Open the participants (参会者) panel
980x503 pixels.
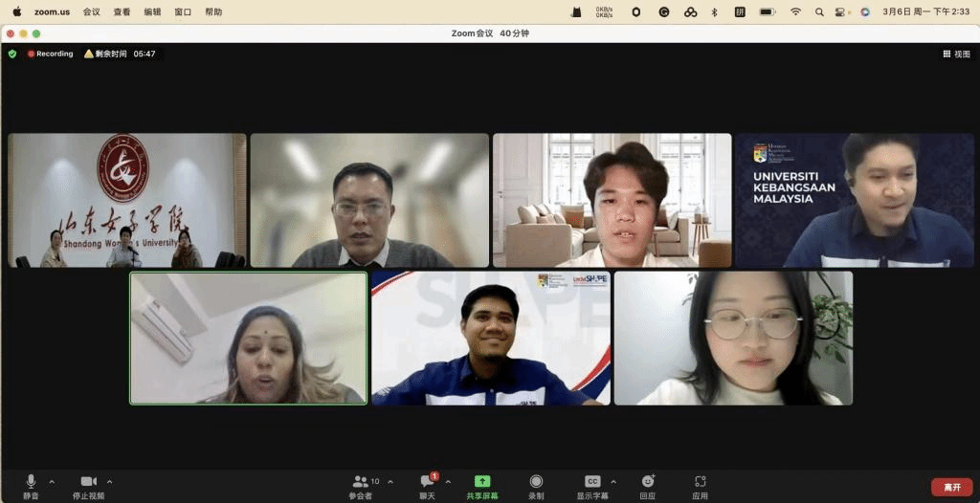point(361,481)
